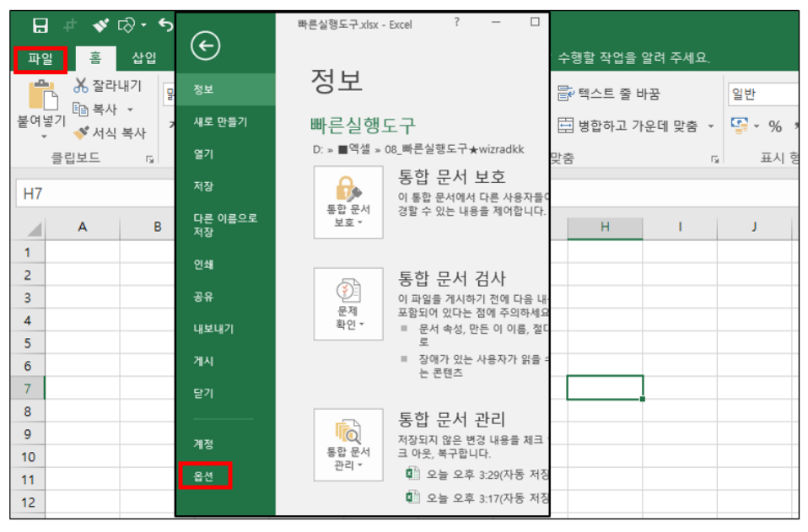808x532 pixels.
Task: Select column J header
Action: [754, 227]
